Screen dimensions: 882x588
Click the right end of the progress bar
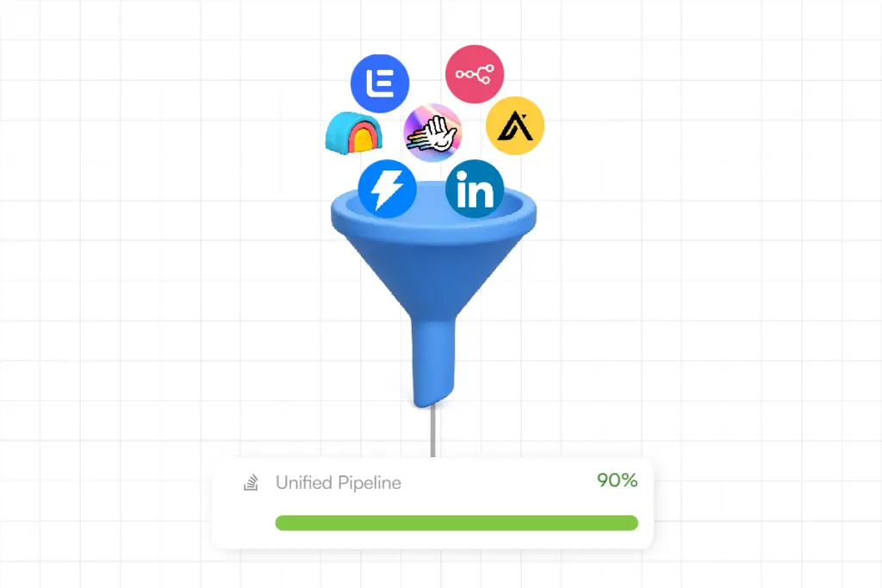632,523
